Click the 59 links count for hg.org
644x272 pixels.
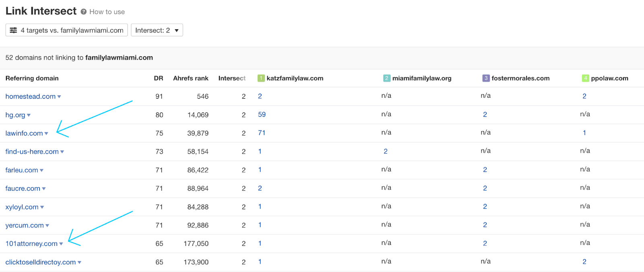262,115
